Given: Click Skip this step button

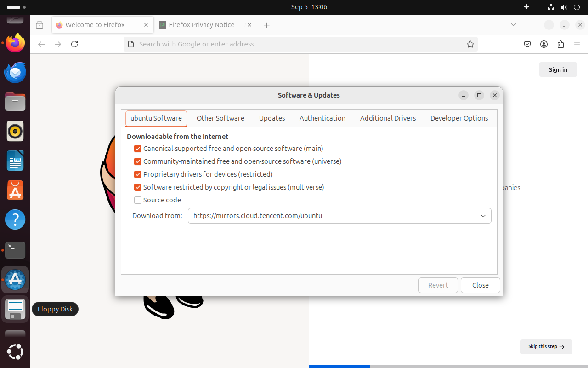Looking at the screenshot, I should pyautogui.click(x=546, y=347).
